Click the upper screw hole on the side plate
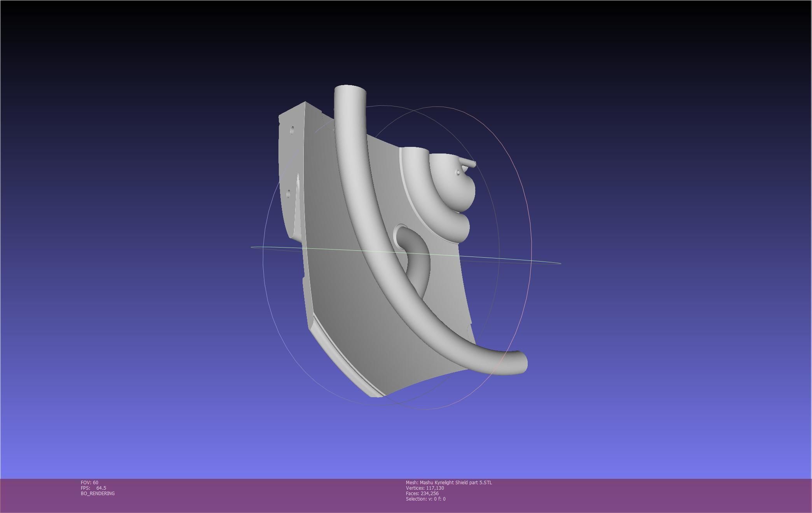This screenshot has width=812, height=513. (292, 129)
